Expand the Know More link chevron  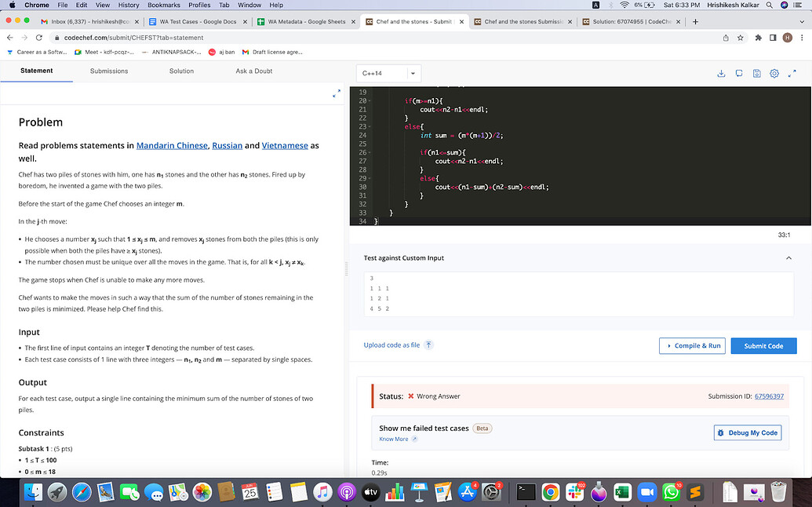[413, 438]
